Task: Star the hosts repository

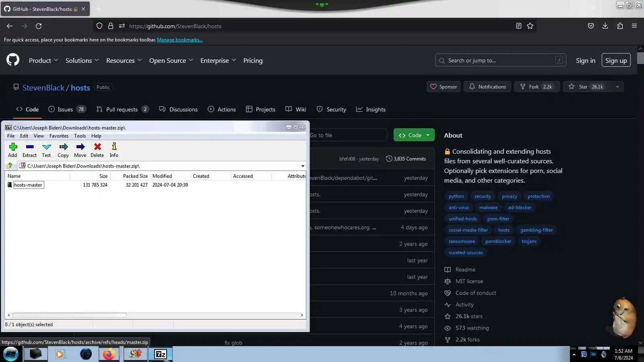Action: [587, 87]
